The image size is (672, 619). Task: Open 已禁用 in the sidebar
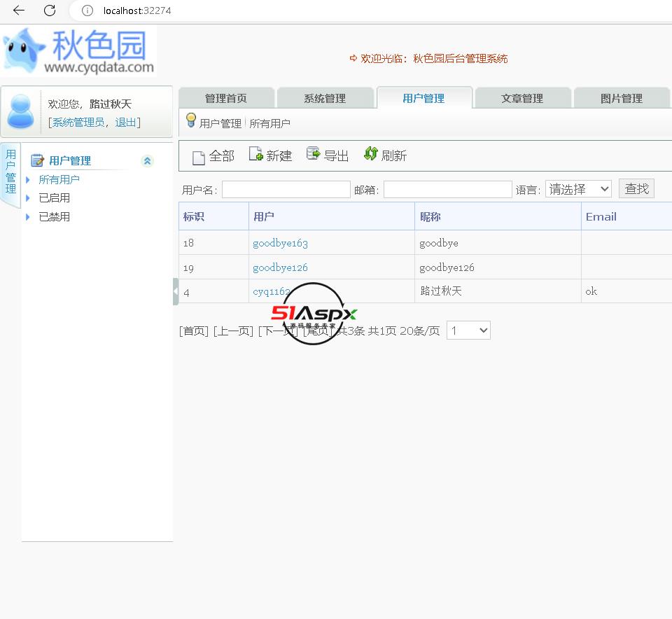coord(54,217)
